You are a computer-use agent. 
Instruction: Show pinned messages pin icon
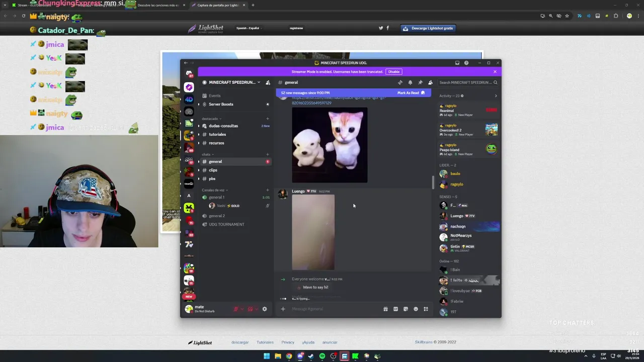click(420, 82)
